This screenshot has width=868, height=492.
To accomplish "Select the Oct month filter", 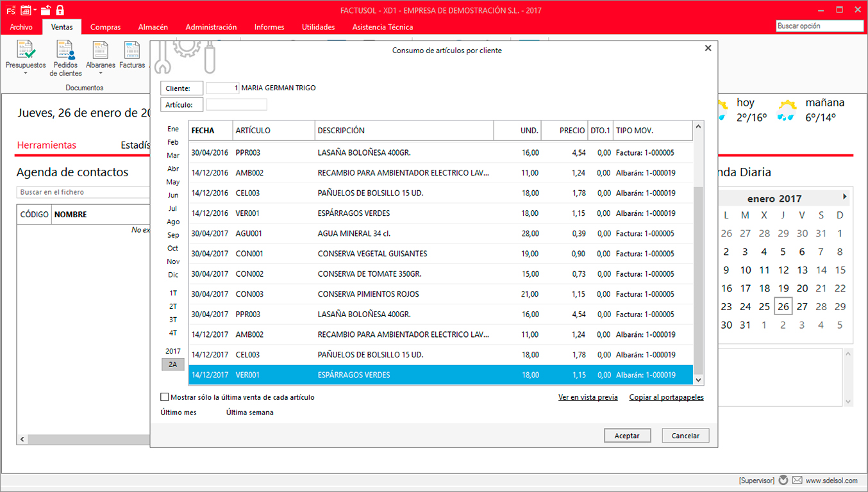I will [173, 249].
